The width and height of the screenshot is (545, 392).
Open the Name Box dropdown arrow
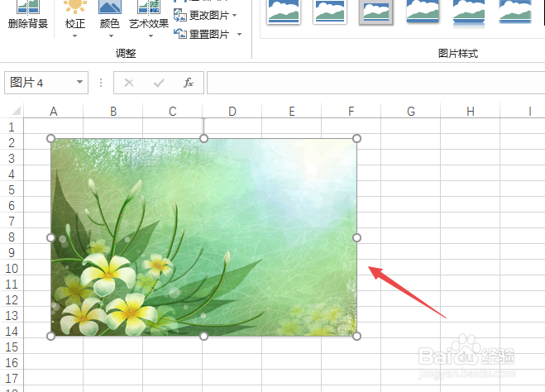(x=80, y=83)
